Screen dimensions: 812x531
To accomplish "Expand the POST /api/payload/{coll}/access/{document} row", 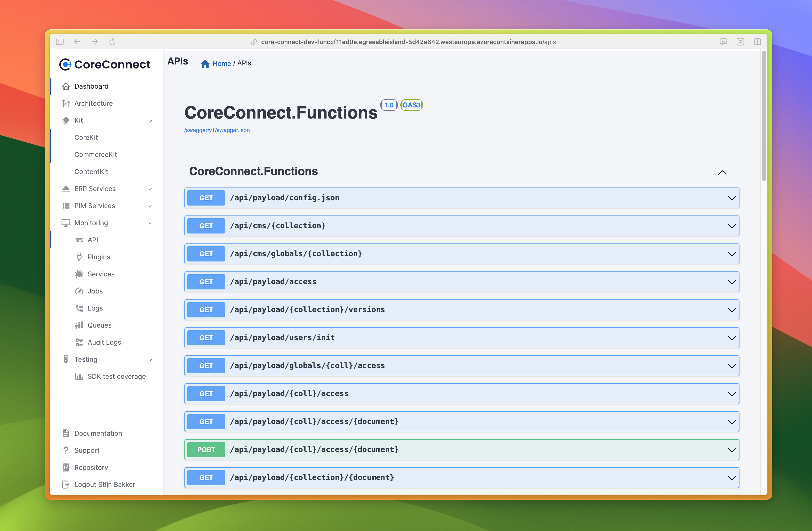I will pos(731,450).
